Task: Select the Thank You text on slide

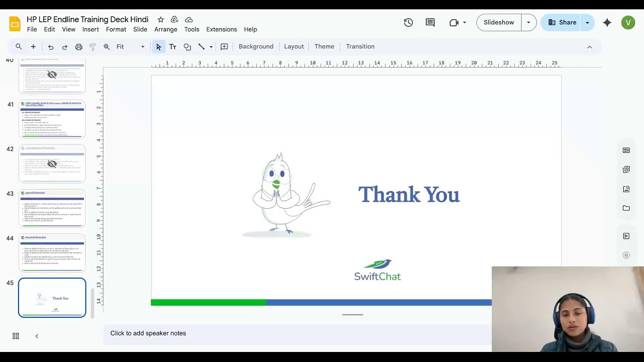Action: point(409,195)
